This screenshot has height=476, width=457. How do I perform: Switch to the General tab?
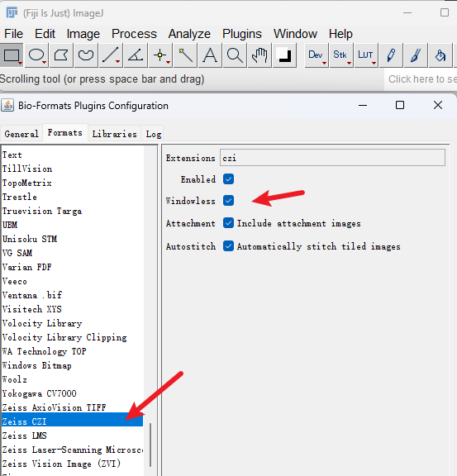(21, 134)
